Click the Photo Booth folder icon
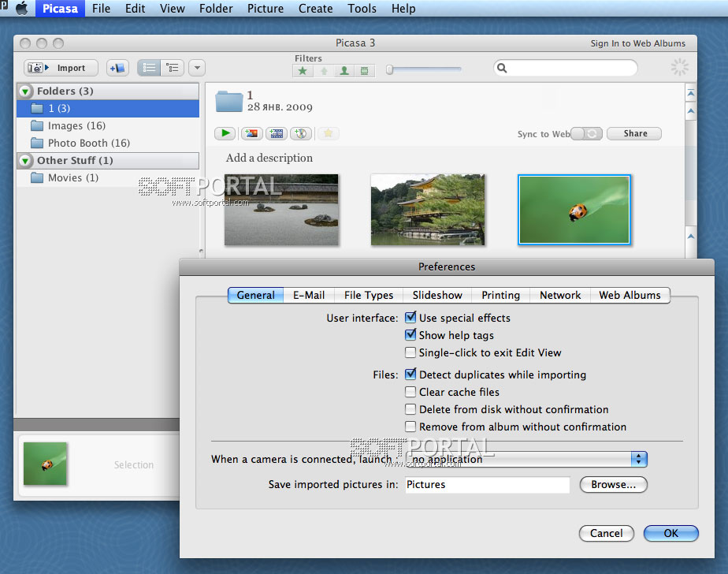This screenshot has height=574, width=728. pyautogui.click(x=37, y=143)
